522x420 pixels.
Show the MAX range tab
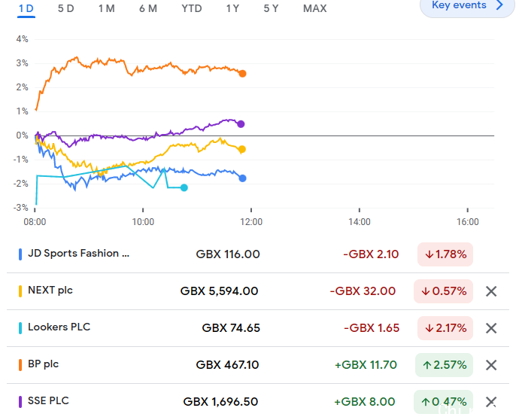click(x=315, y=8)
